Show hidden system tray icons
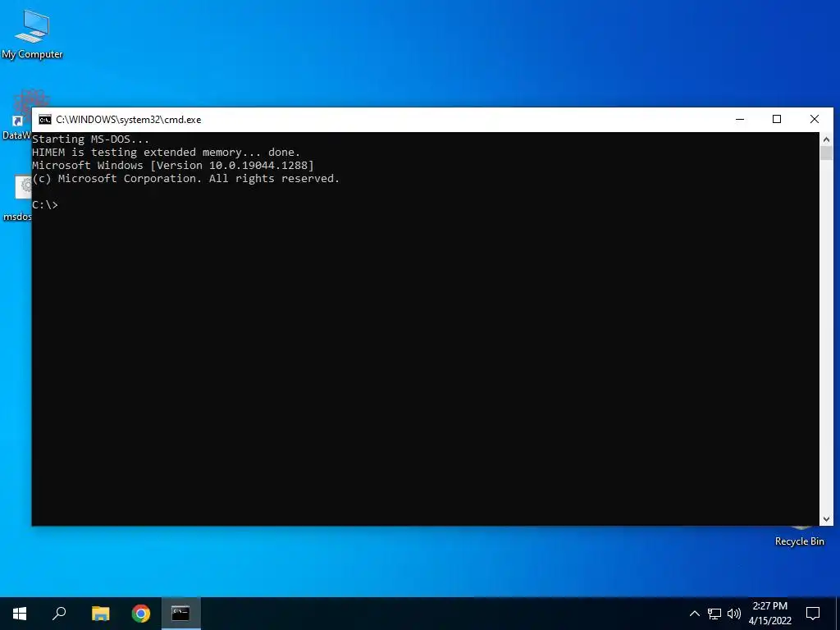Screen dimensions: 840x630 (694, 614)
